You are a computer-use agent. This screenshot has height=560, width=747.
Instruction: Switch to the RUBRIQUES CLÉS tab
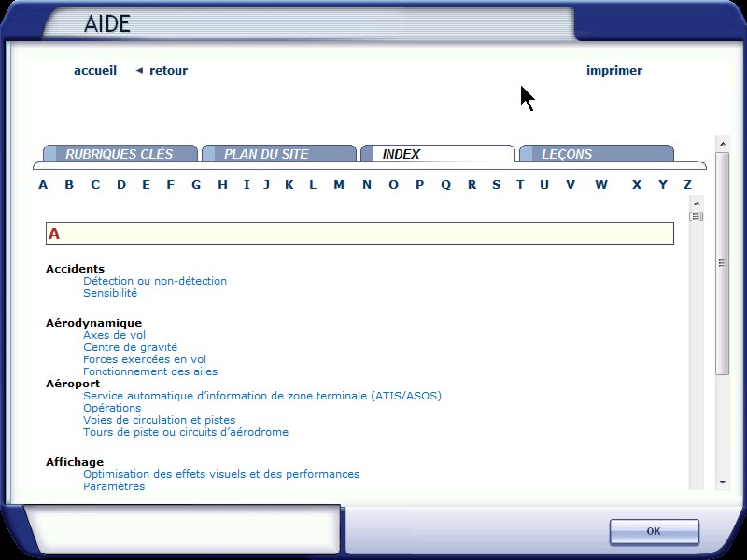click(x=120, y=154)
